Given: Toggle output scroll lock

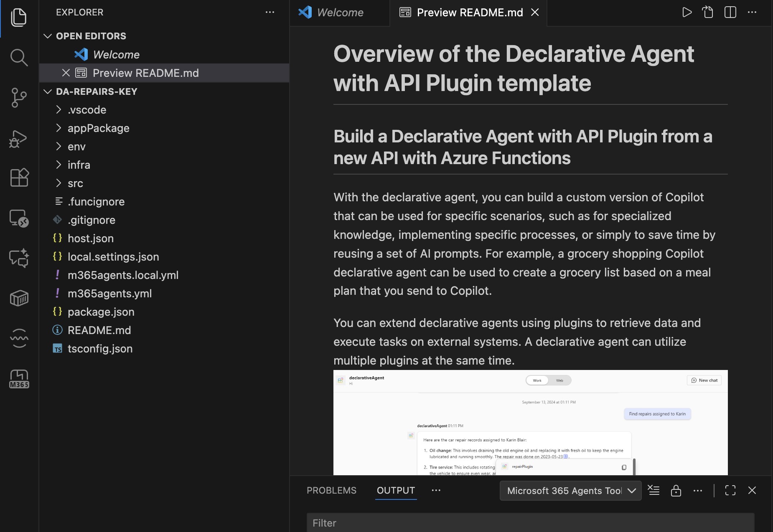Looking at the screenshot, I should point(676,490).
